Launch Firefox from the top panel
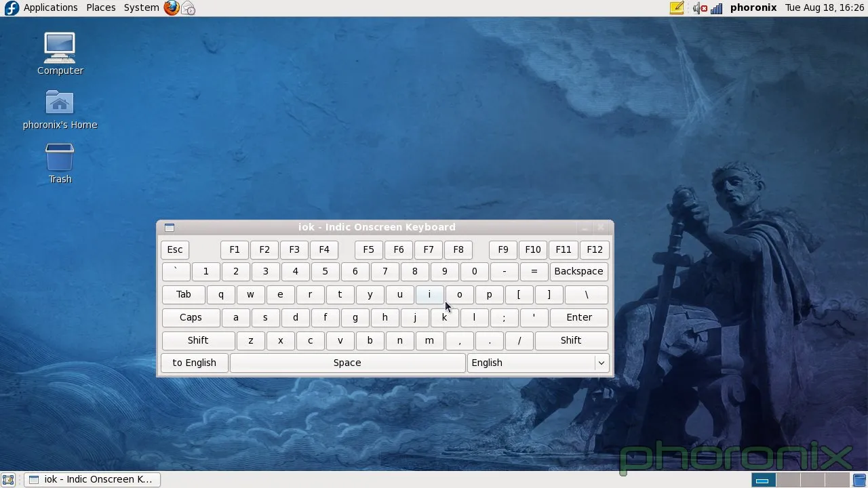 [172, 8]
